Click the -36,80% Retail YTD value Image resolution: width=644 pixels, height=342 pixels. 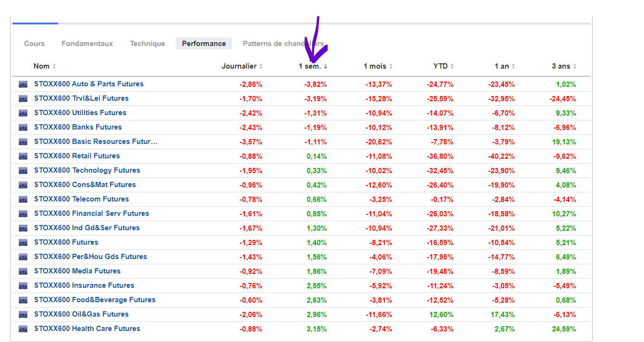coord(440,156)
